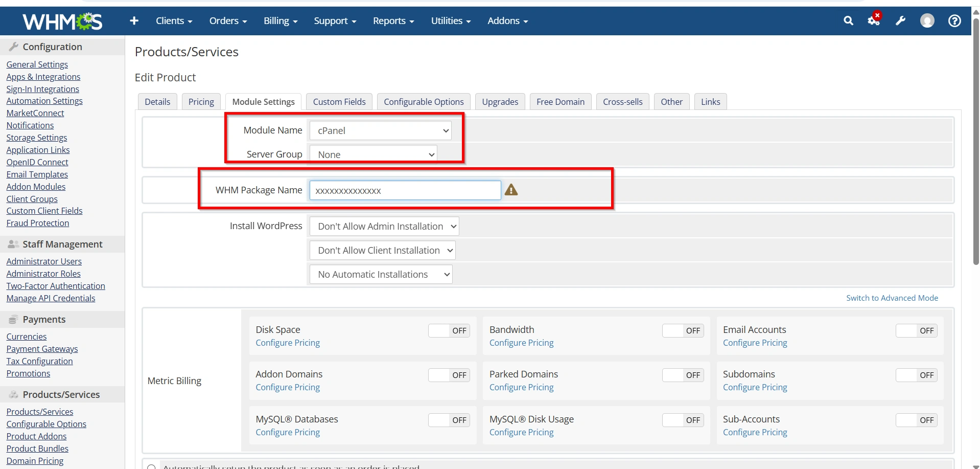
Task: Open No Automatic Installations dropdown
Action: pyautogui.click(x=381, y=274)
